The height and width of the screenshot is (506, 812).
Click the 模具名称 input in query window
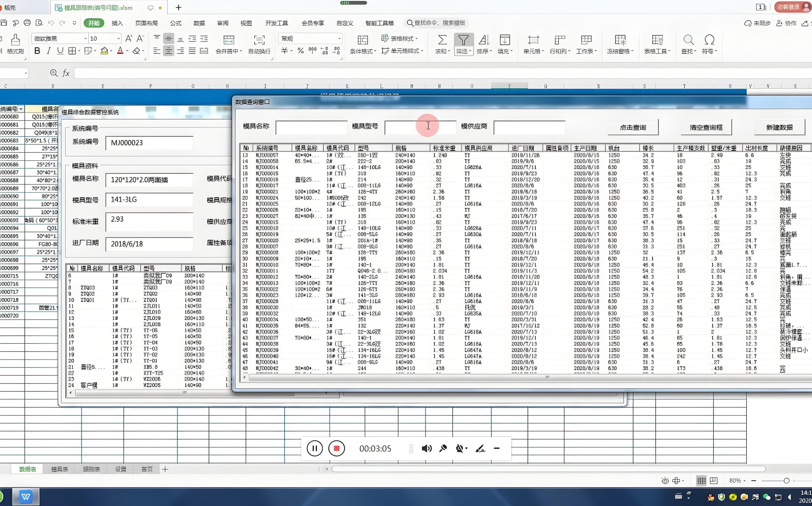311,127
